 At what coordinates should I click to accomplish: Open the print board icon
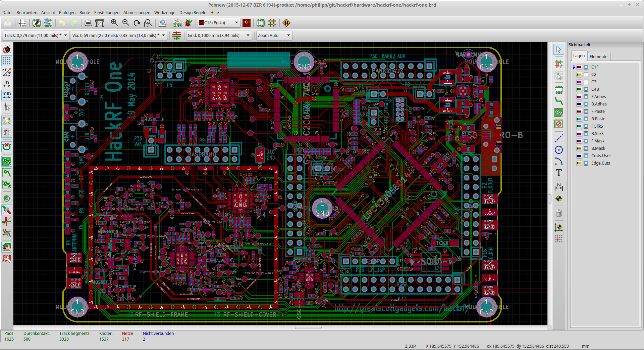88,23
